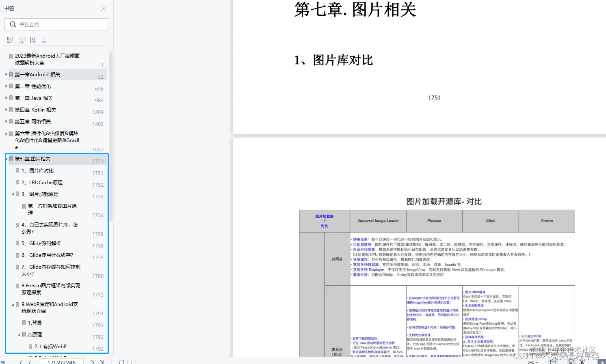
Task: Select the remove bookmark icon
Action: (44, 39)
